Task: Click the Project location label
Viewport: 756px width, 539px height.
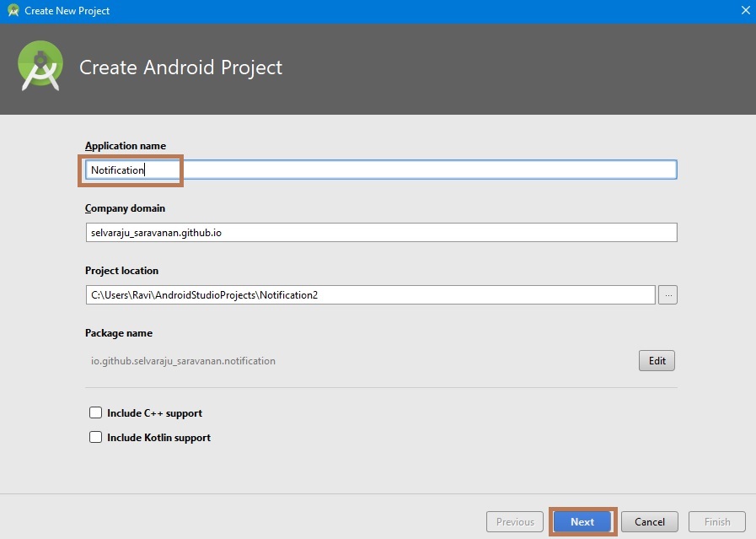Action: (121, 271)
